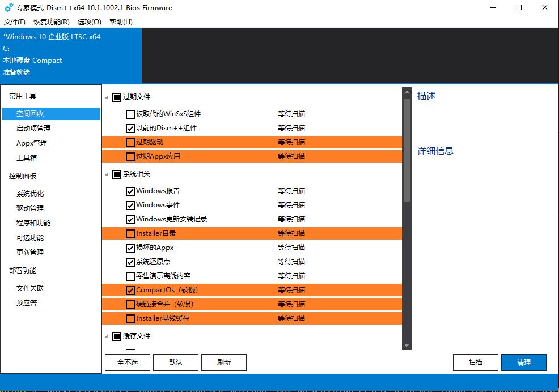Click the scrollbar up arrow
This screenshot has height=392, width=559.
pos(406,91)
